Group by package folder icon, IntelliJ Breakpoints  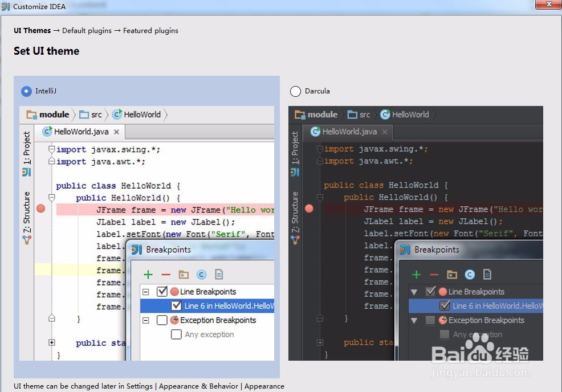(x=184, y=275)
